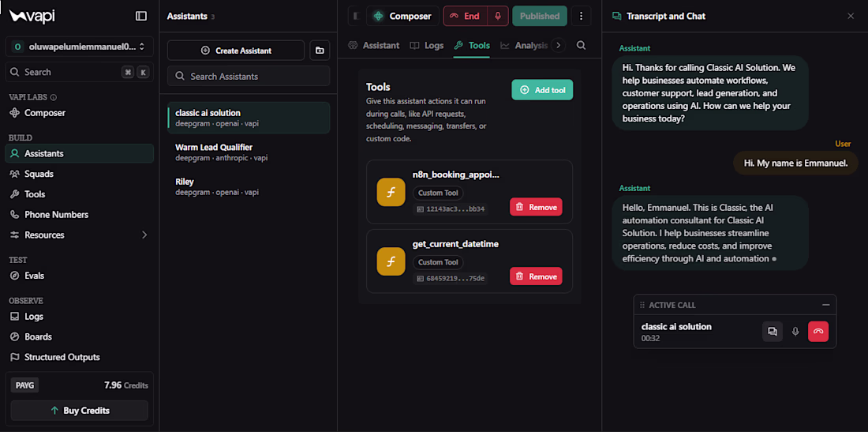This screenshot has width=868, height=432.
Task: Switch to the Assistant tab
Action: [x=374, y=46]
